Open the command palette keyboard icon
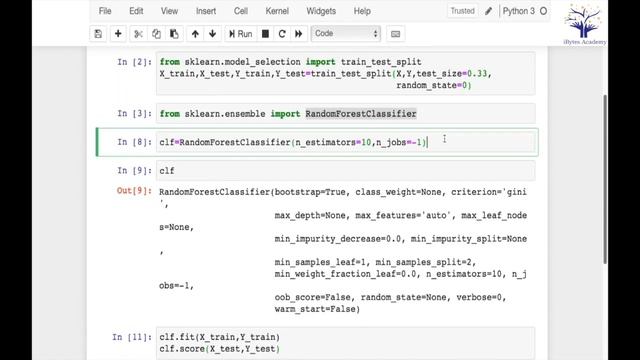The height and width of the screenshot is (360, 640). tap(396, 34)
